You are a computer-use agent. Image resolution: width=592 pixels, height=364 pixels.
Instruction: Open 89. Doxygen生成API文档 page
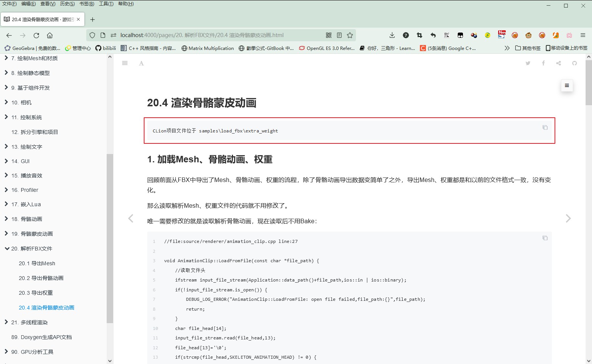[x=41, y=337]
